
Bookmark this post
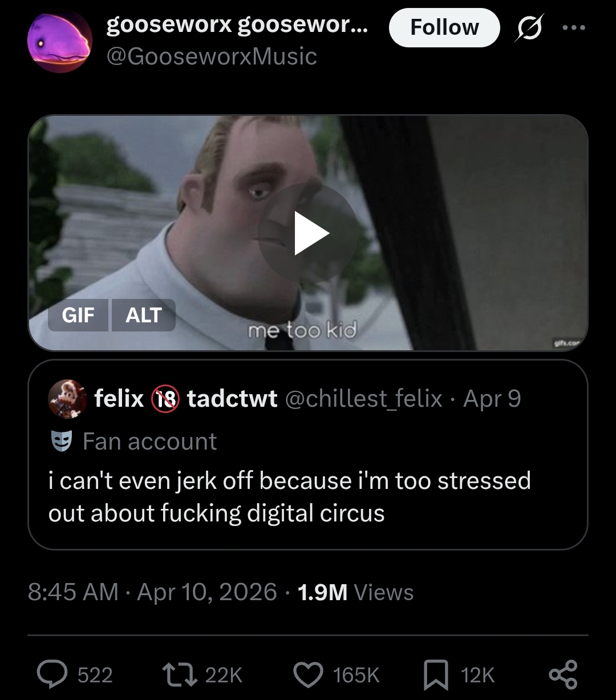436,675
